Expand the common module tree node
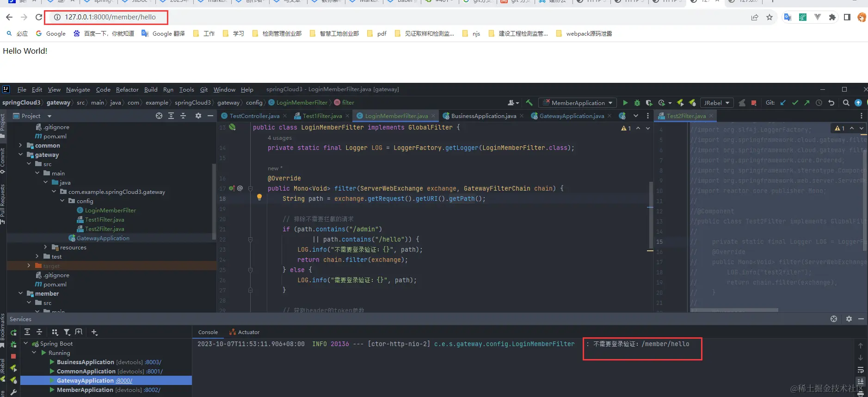Viewport: 868px width, 397px height. (20, 145)
